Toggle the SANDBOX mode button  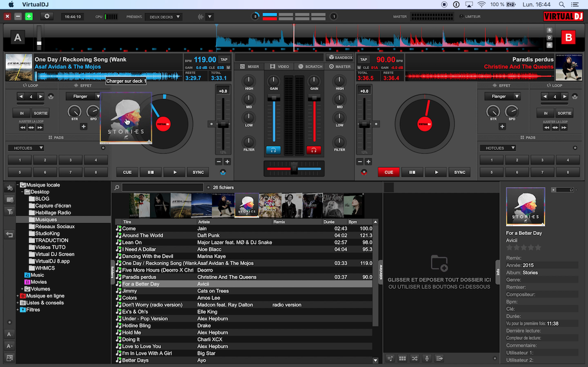(340, 58)
